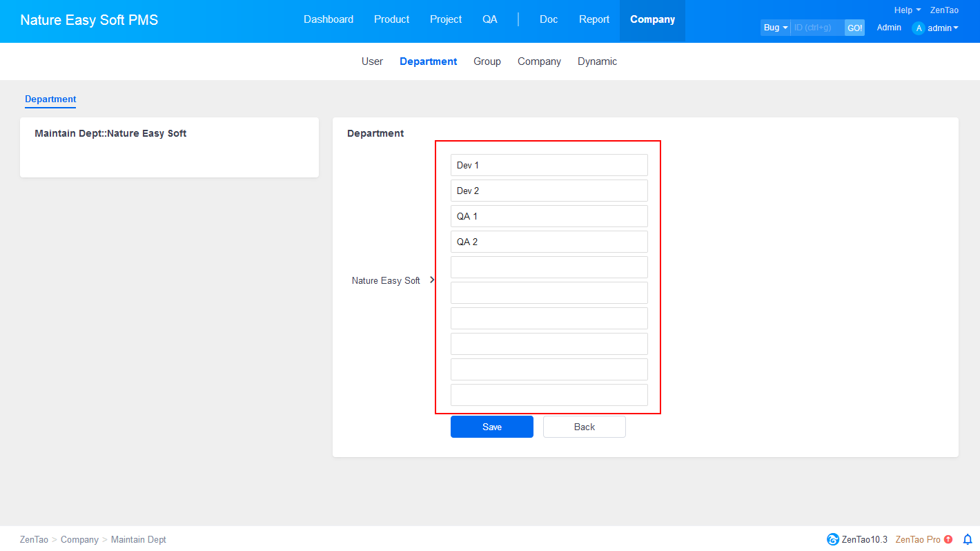
Task: Click the Dev 1 department field
Action: tap(549, 165)
